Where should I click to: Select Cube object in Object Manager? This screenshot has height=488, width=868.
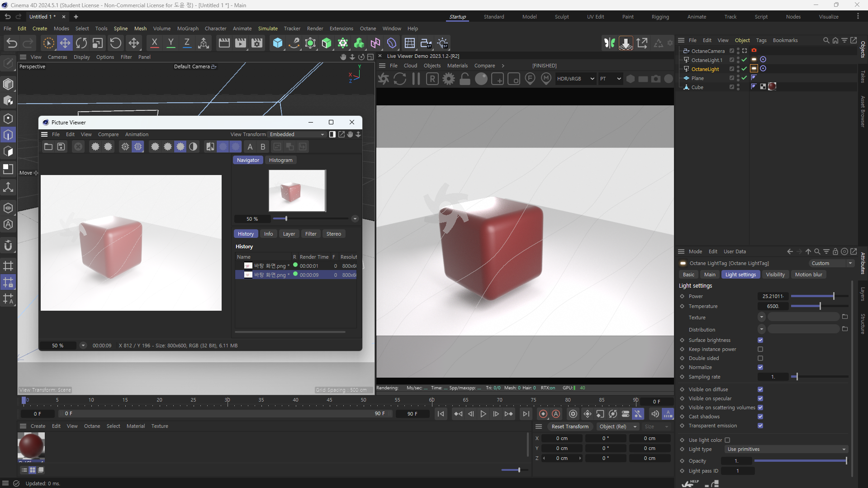point(697,87)
